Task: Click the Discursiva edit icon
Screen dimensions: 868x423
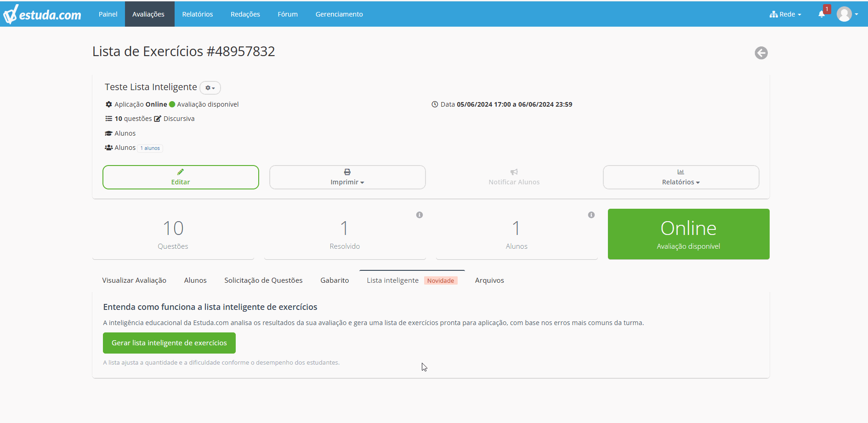Action: tap(158, 119)
